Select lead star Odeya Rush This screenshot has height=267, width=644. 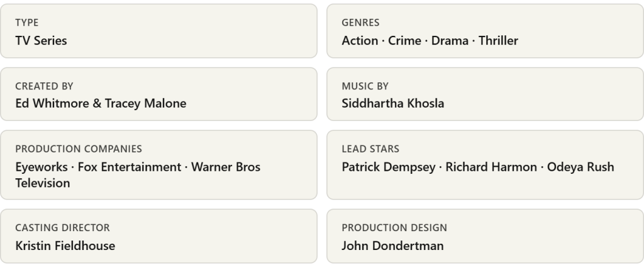click(580, 168)
